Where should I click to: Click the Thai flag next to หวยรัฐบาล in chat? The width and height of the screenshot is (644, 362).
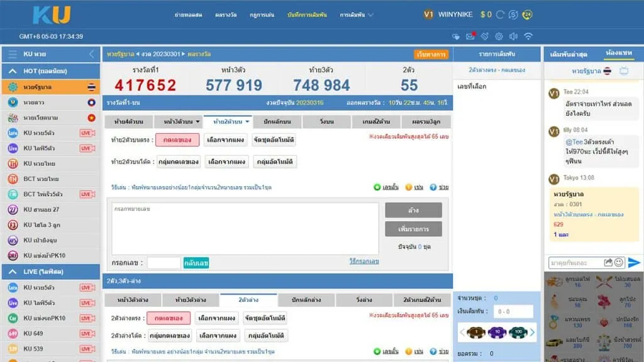click(608, 71)
